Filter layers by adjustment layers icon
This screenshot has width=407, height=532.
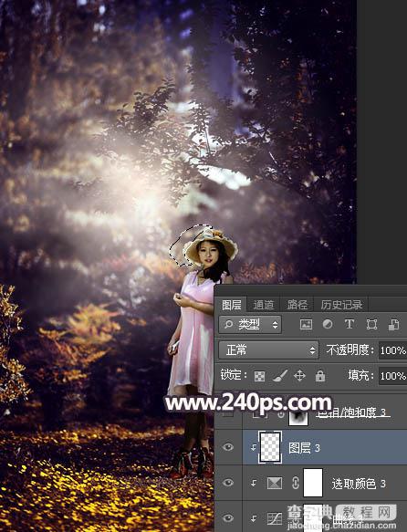(328, 325)
